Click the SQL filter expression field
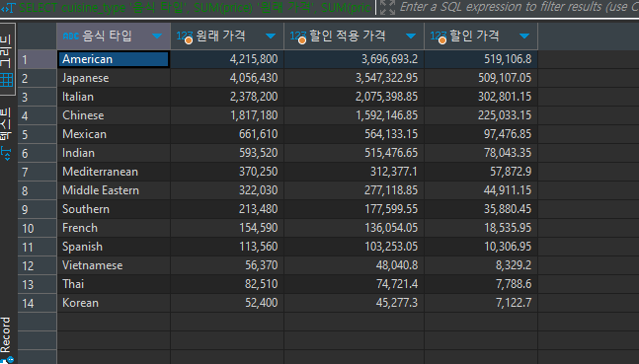The image size is (639, 364). (519, 7)
